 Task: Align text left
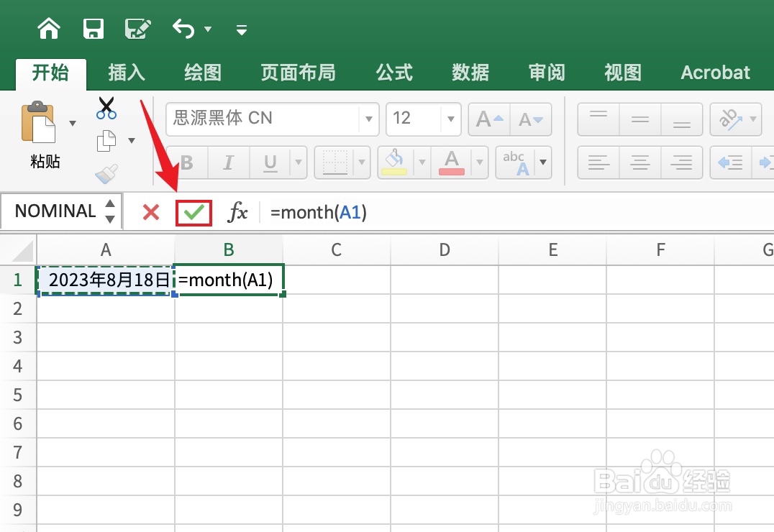click(598, 162)
